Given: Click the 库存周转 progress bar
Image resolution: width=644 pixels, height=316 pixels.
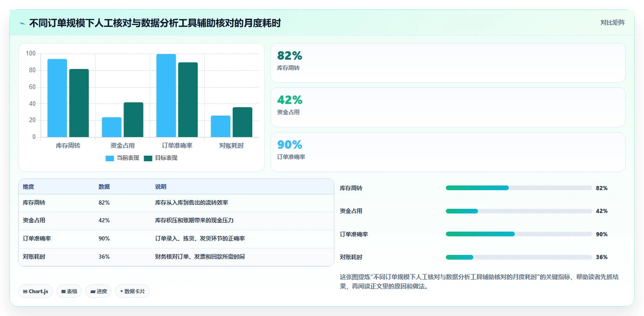Looking at the screenshot, I should [519, 188].
